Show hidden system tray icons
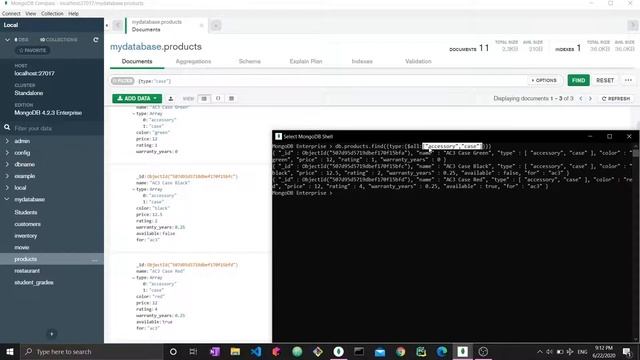640x360 pixels. (x=540, y=351)
